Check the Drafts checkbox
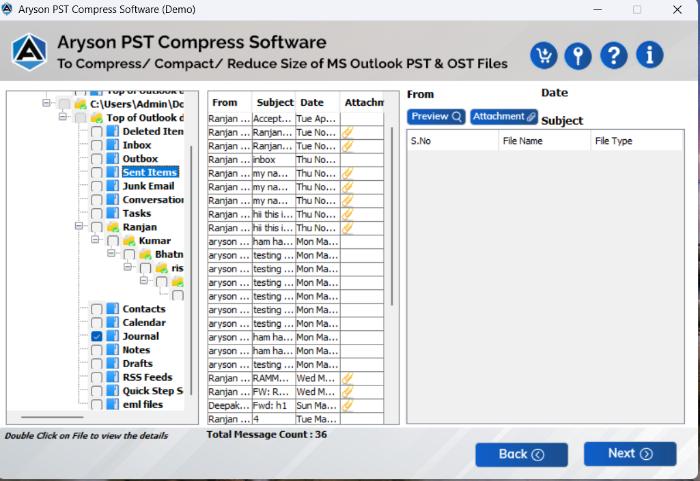Image resolution: width=700 pixels, height=481 pixels. point(96,364)
